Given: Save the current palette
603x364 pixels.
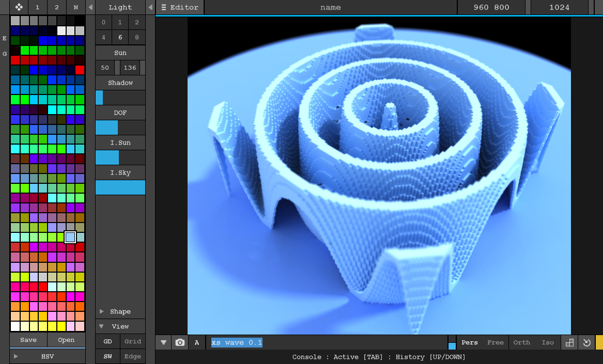Looking at the screenshot, I should click(x=29, y=340).
